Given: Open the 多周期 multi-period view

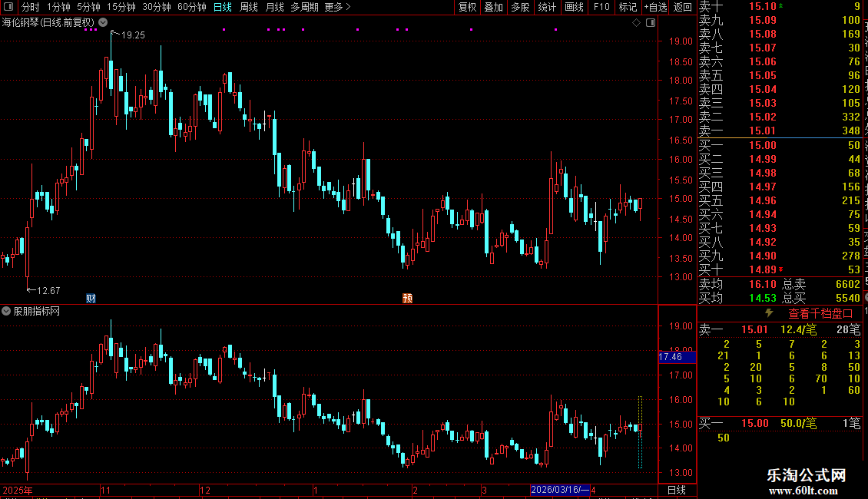Looking at the screenshot, I should 304,7.
